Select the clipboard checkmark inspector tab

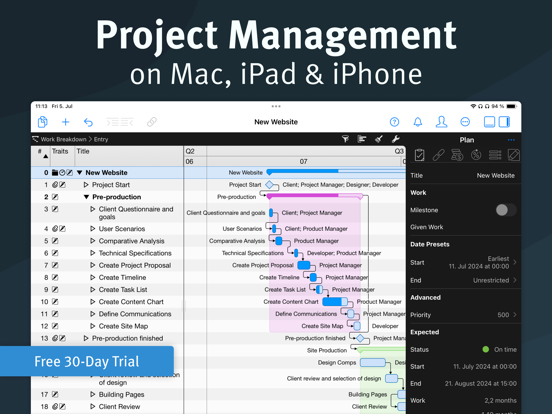tap(419, 155)
